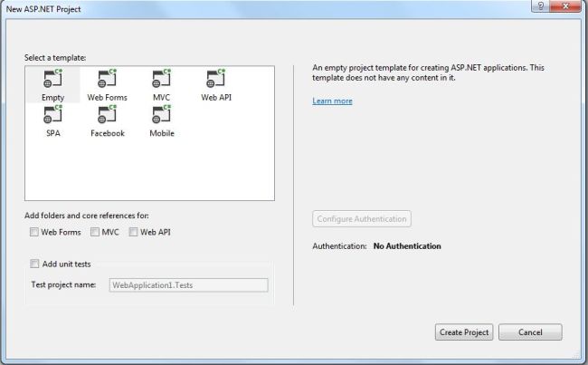588x365 pixels.
Task: Enable the Web Forms core references checkbox
Action: tap(34, 232)
